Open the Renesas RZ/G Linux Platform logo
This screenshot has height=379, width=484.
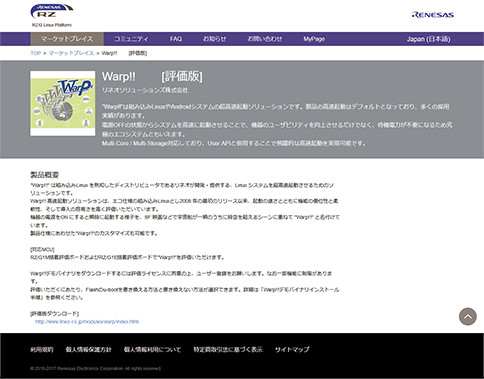[x=52, y=16]
